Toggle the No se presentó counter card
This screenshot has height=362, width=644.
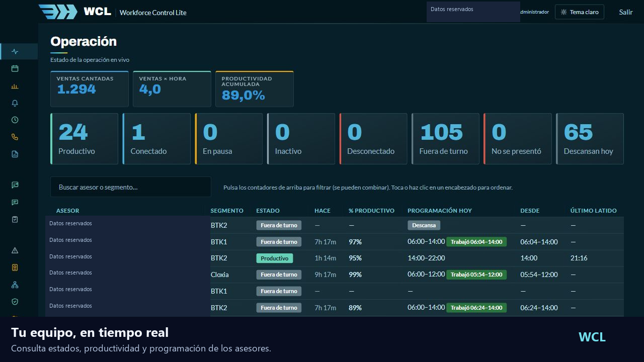click(x=518, y=139)
